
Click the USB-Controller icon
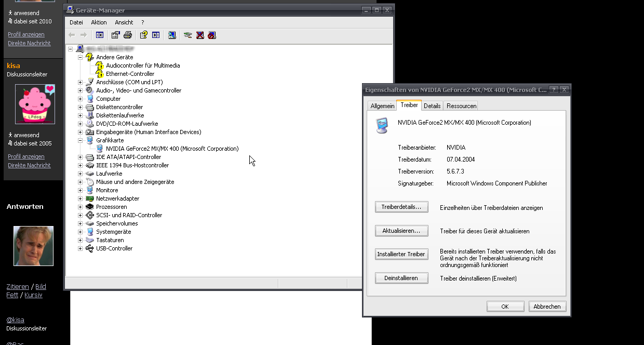(x=90, y=248)
